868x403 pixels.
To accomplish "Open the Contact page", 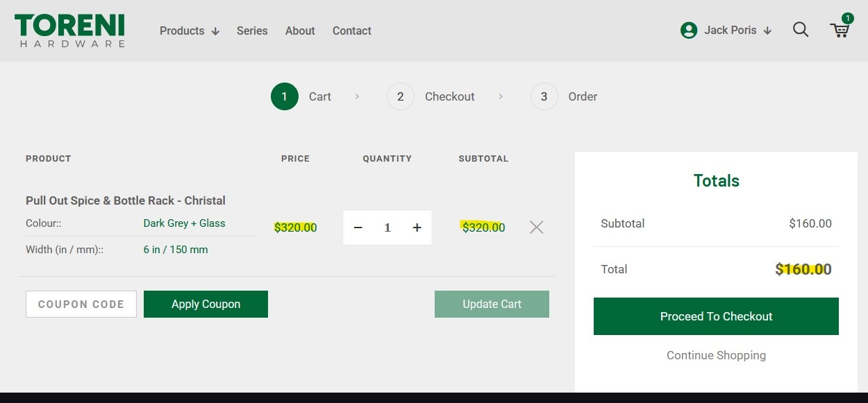I will click(352, 31).
